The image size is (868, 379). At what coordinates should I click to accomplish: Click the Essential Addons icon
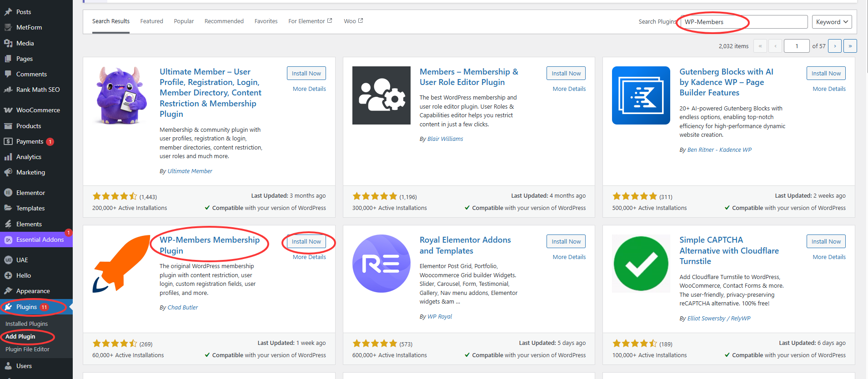tap(8, 240)
